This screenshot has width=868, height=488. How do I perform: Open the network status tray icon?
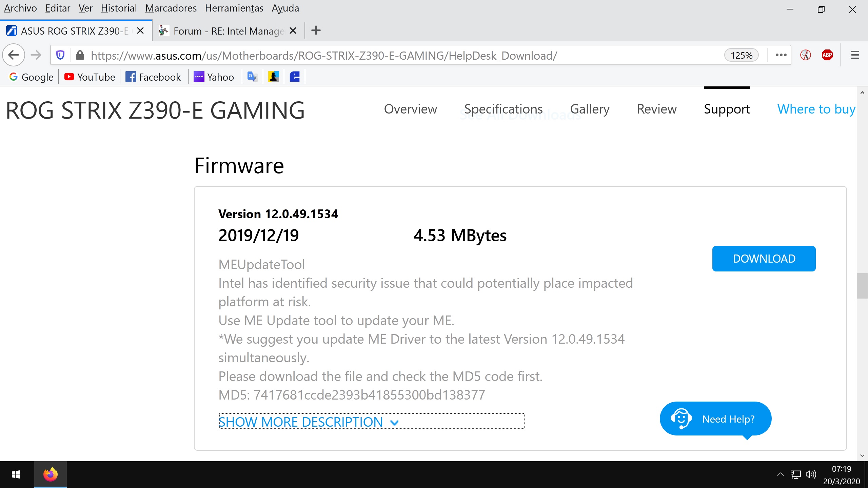click(795, 474)
